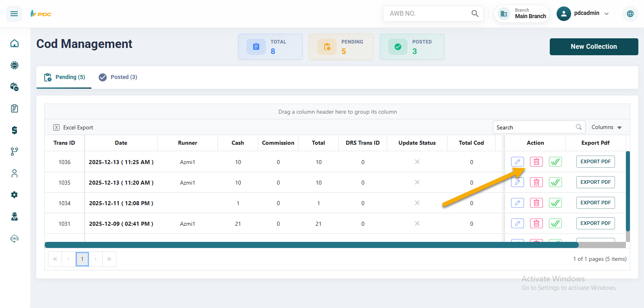This screenshot has width=644, height=308.
Task: Select the Pending (5) tab
Action: pyautogui.click(x=64, y=77)
